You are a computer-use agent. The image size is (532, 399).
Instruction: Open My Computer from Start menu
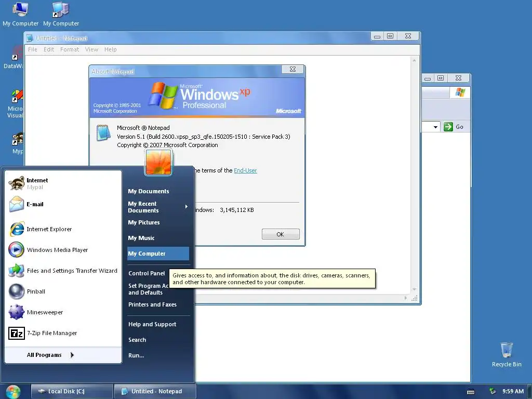pyautogui.click(x=158, y=254)
